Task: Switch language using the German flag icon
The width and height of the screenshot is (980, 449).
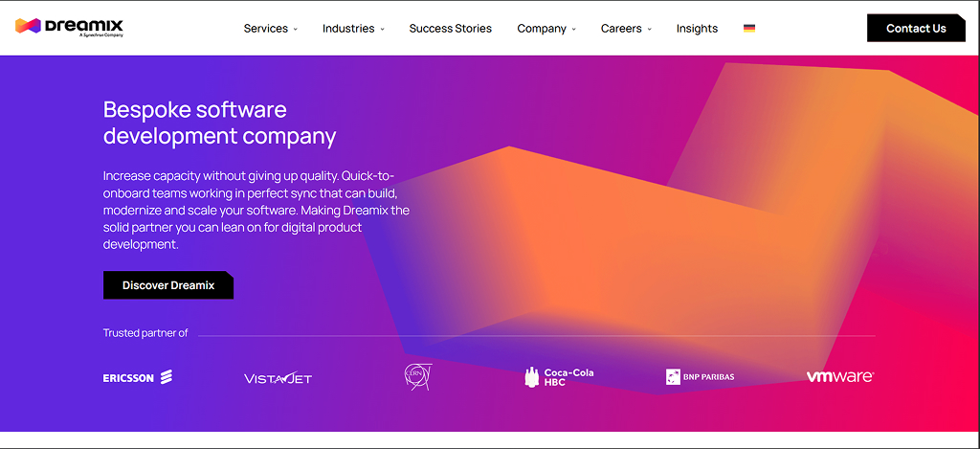Action: point(748,29)
